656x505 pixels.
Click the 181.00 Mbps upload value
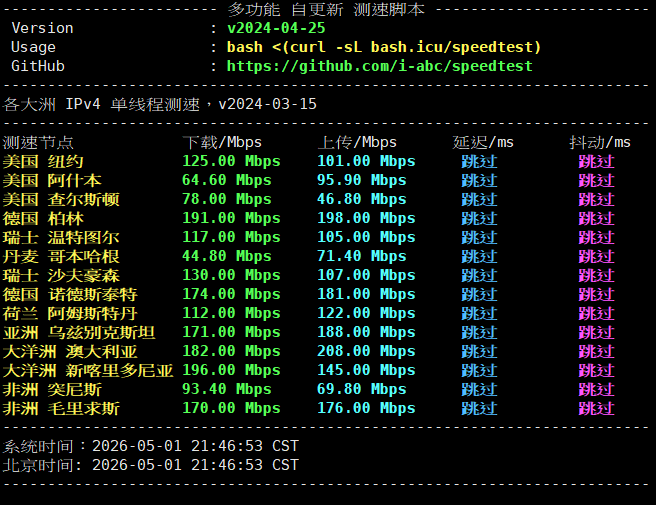point(366,294)
